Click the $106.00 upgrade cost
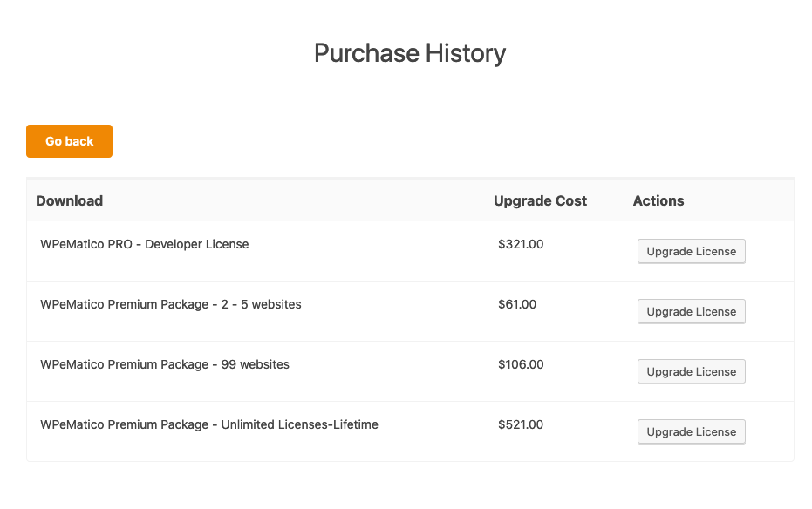Screen dimensions: 812x509 (x=521, y=364)
